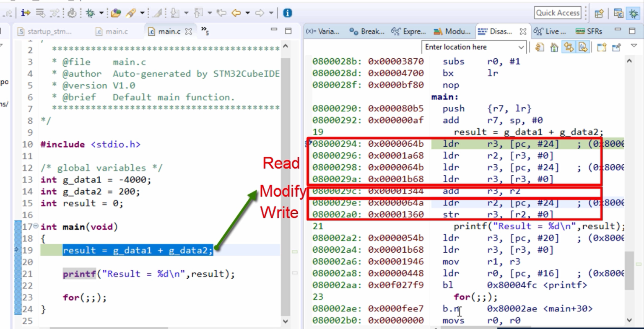Click the Open New View icon

(x=602, y=47)
